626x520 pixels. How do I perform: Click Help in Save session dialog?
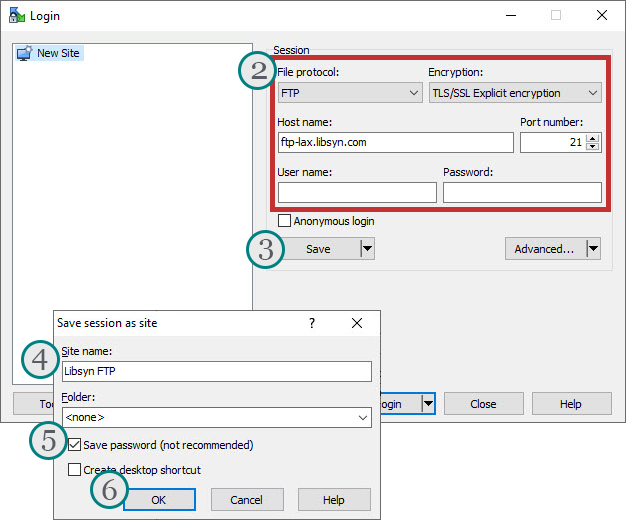click(334, 500)
